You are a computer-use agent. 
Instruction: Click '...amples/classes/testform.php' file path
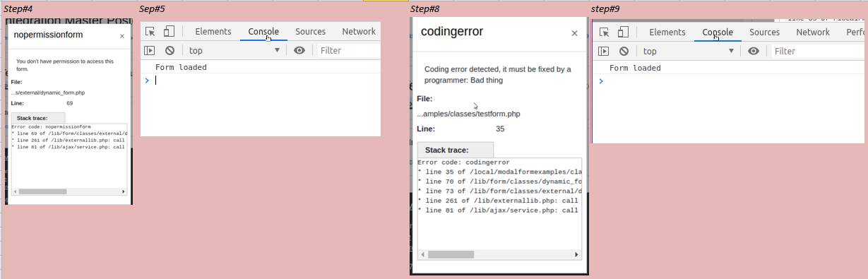(468, 114)
